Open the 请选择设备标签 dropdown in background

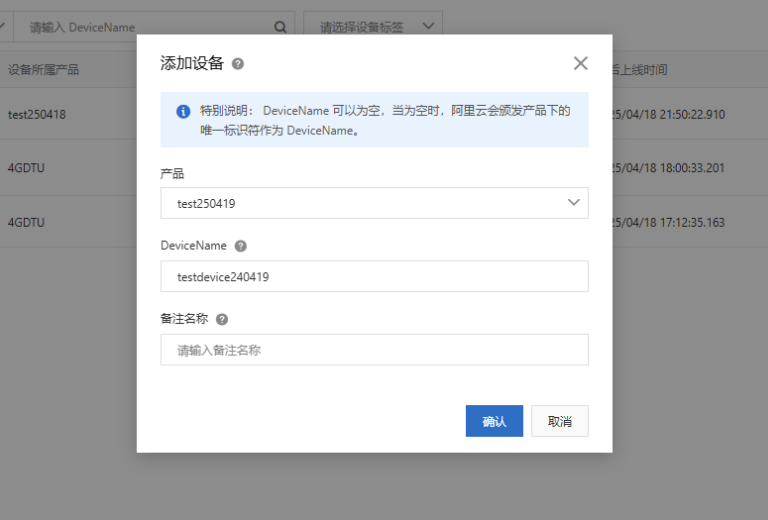[x=373, y=26]
